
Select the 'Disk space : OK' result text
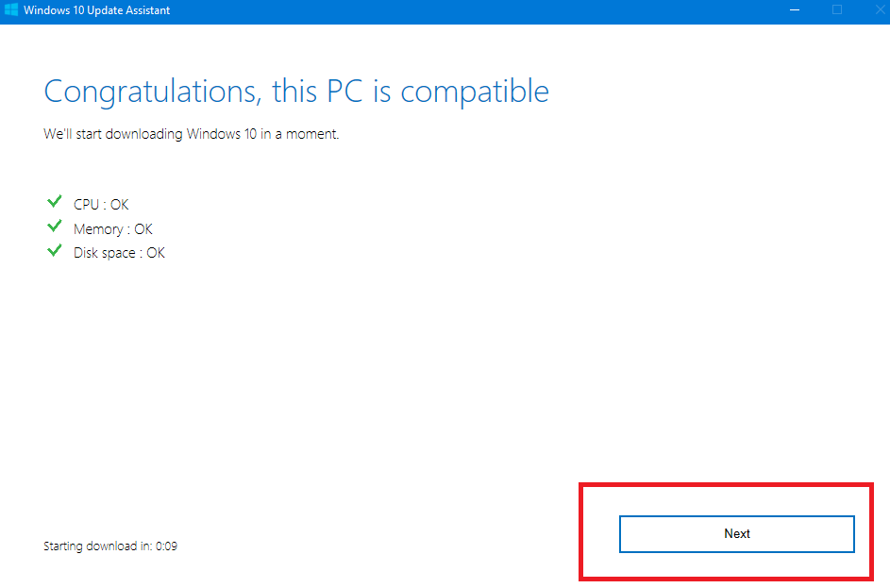click(119, 253)
